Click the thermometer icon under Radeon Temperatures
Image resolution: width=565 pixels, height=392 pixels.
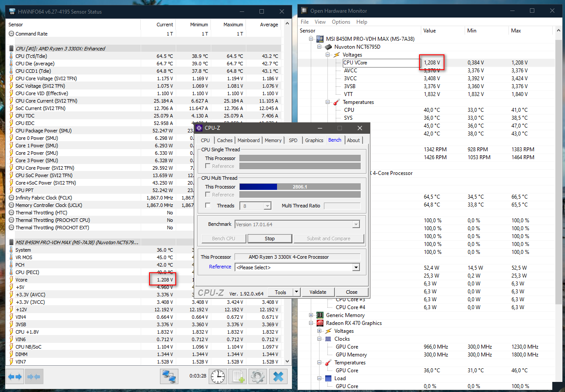[328, 363]
